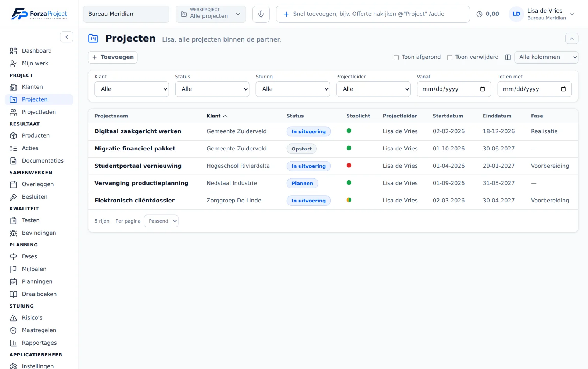Click the clock time tracker icon
Viewport: 588px width, 369px height.
pos(479,14)
